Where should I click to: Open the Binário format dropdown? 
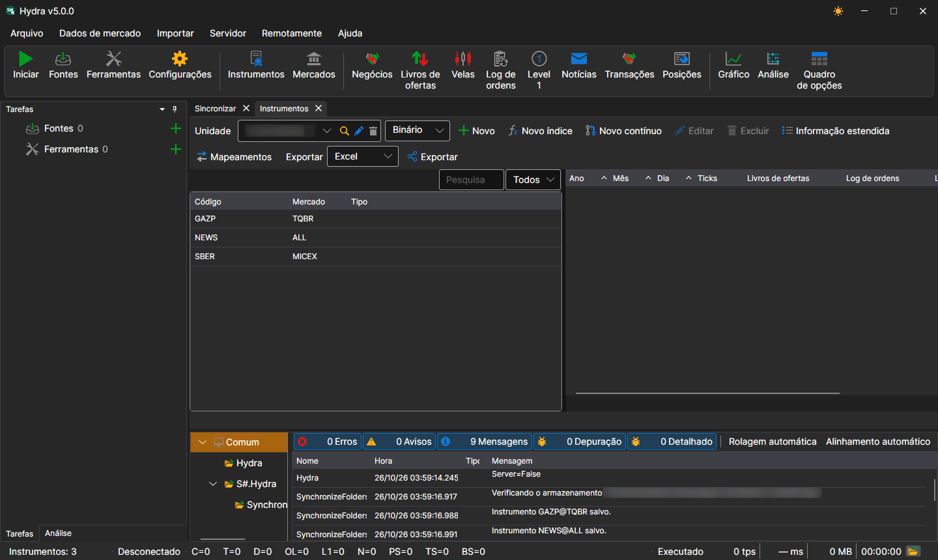pos(418,130)
